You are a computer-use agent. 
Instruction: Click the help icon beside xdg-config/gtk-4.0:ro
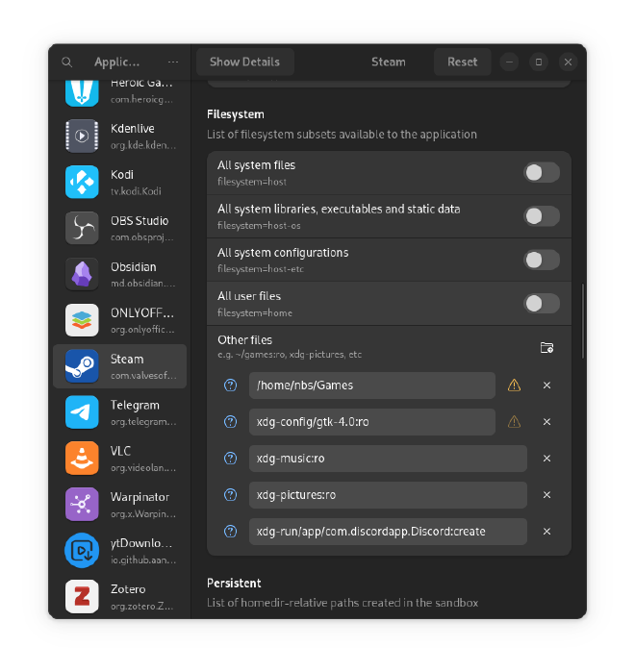230,422
